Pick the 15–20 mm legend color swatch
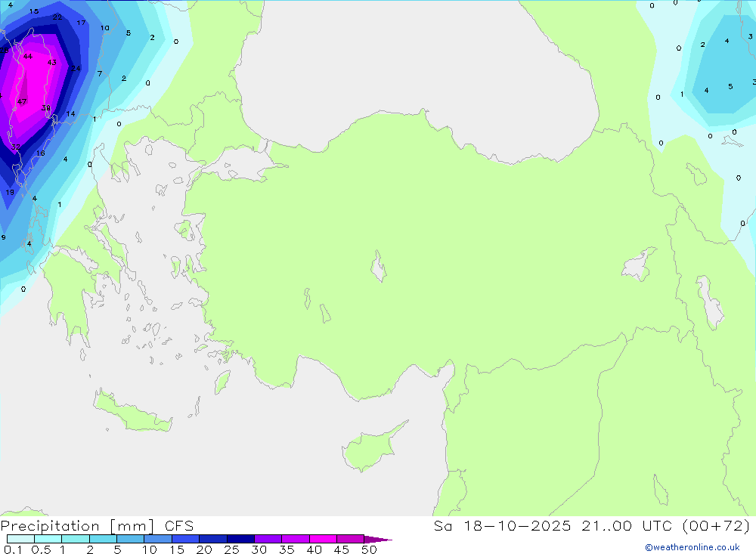Image resolution: width=756 pixels, height=554 pixels. click(186, 539)
